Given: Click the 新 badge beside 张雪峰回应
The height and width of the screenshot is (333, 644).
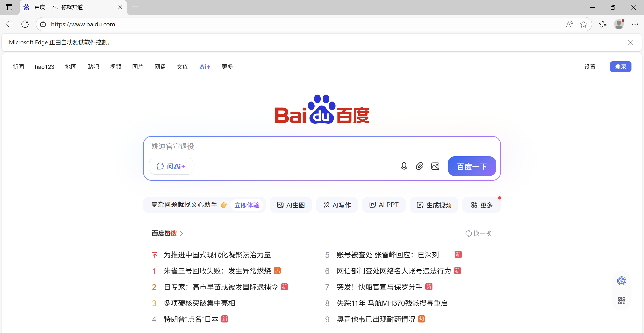Looking at the screenshot, I should [x=458, y=255].
